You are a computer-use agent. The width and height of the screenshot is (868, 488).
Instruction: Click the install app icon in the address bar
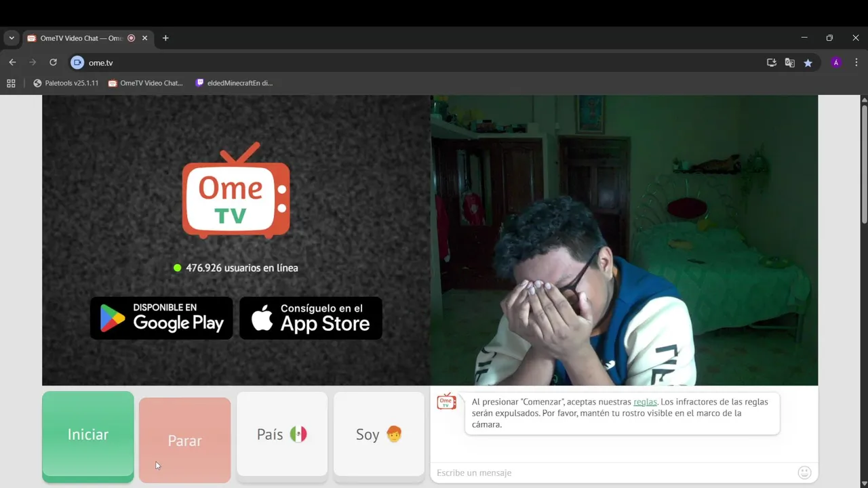click(772, 62)
